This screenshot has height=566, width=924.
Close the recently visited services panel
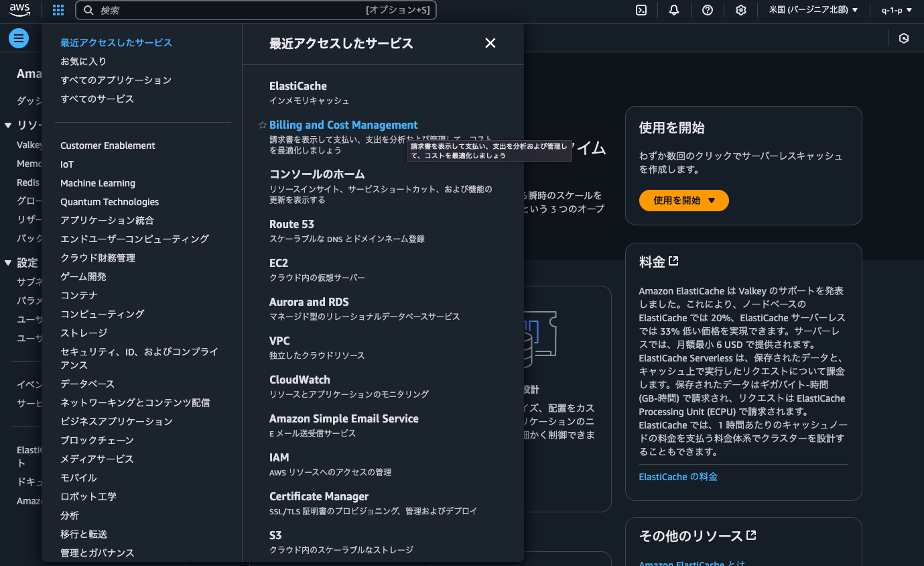[x=490, y=43]
